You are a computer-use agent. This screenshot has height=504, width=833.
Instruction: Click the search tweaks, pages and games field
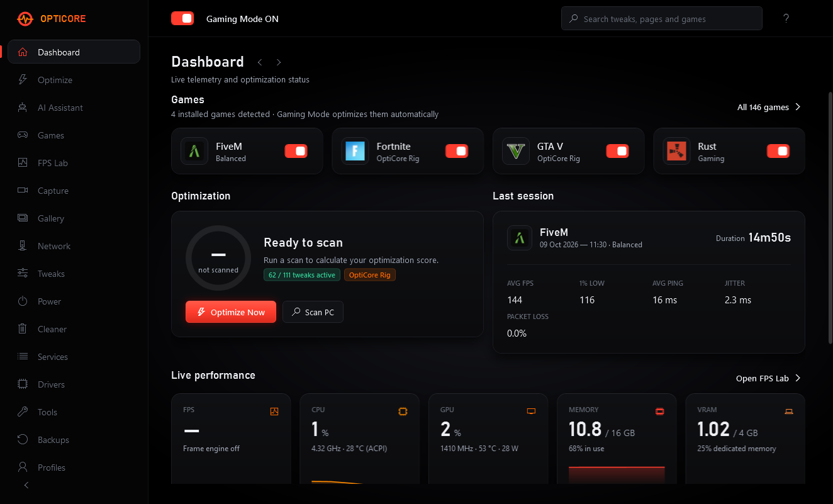[x=661, y=19]
